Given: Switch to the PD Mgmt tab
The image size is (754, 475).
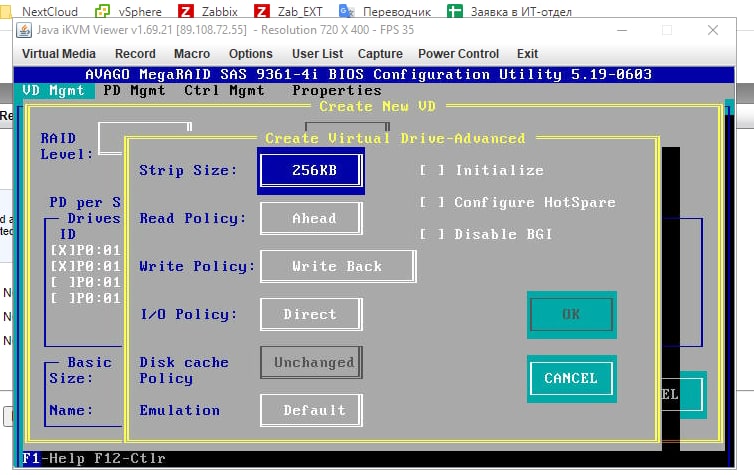Looking at the screenshot, I should click(x=134, y=90).
